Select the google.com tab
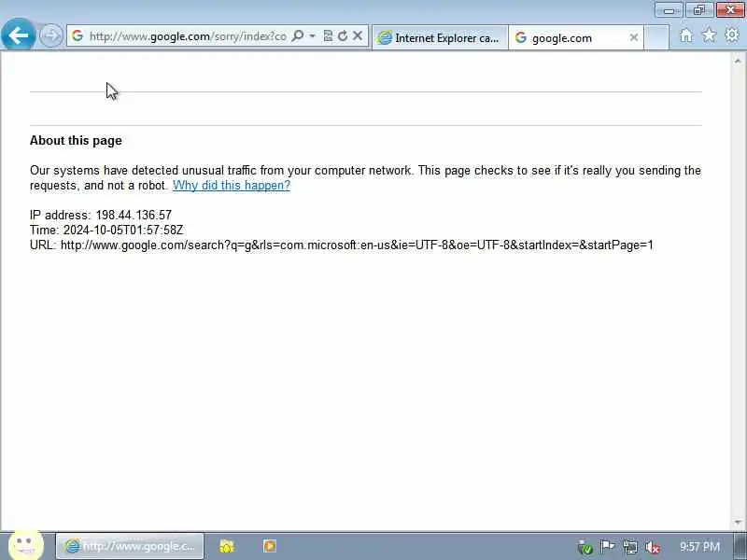Screen dimensions: 747x560 576,37
